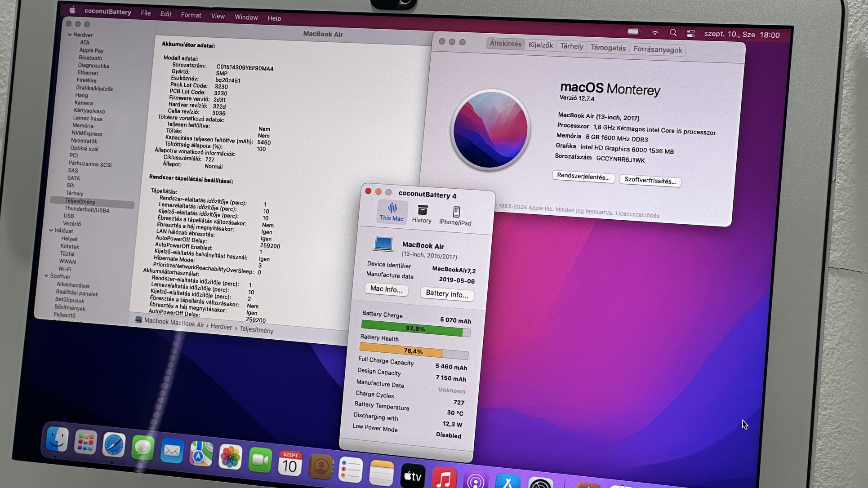Open Apple TV app in dock

(x=412, y=476)
